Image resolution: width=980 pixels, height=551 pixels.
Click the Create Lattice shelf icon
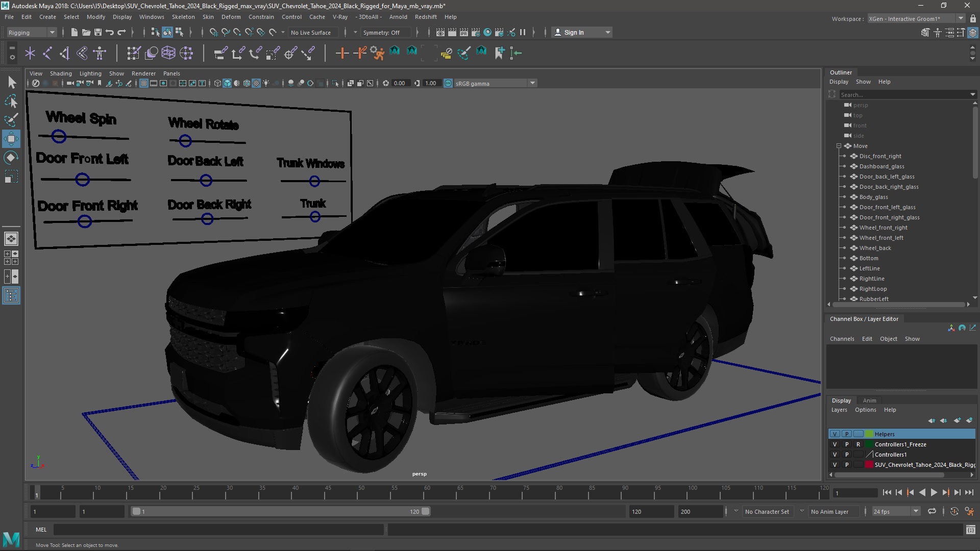point(168,53)
